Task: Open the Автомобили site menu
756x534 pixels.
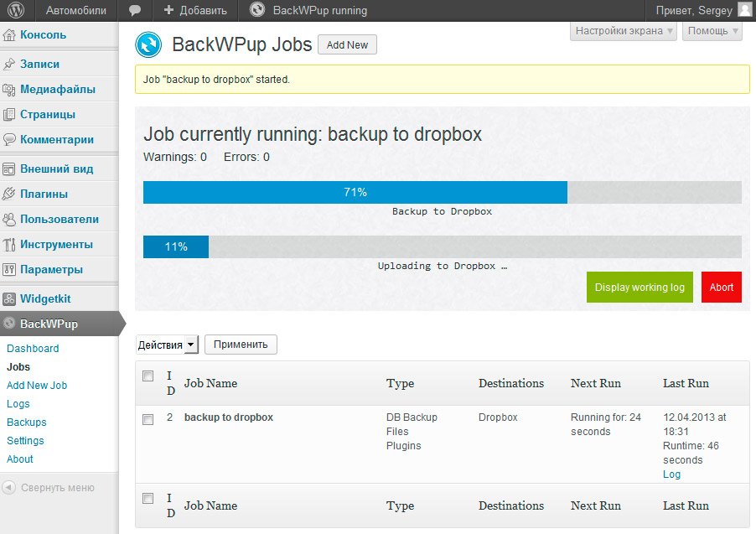Action: (x=76, y=10)
